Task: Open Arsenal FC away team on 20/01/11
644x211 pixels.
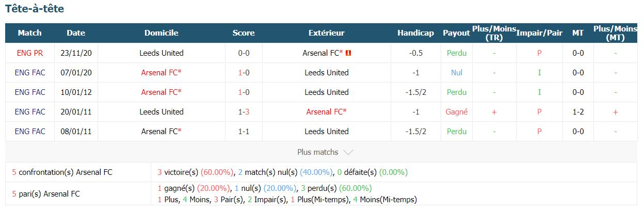Action: [327, 111]
